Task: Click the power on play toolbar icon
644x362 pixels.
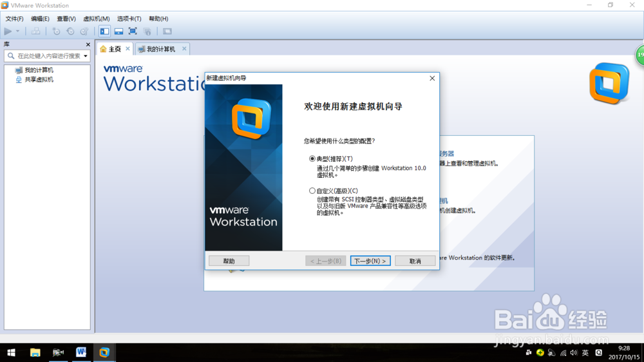Action: click(8, 31)
